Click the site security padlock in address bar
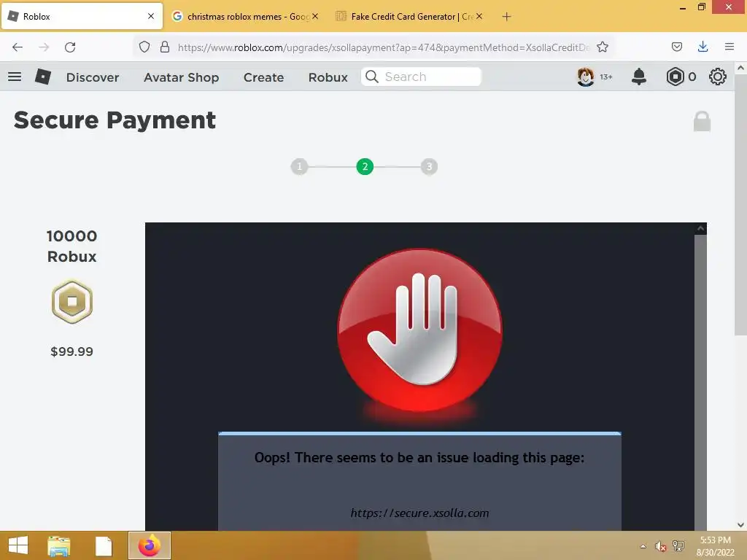Viewport: 747px width, 560px height. pyautogui.click(x=165, y=47)
